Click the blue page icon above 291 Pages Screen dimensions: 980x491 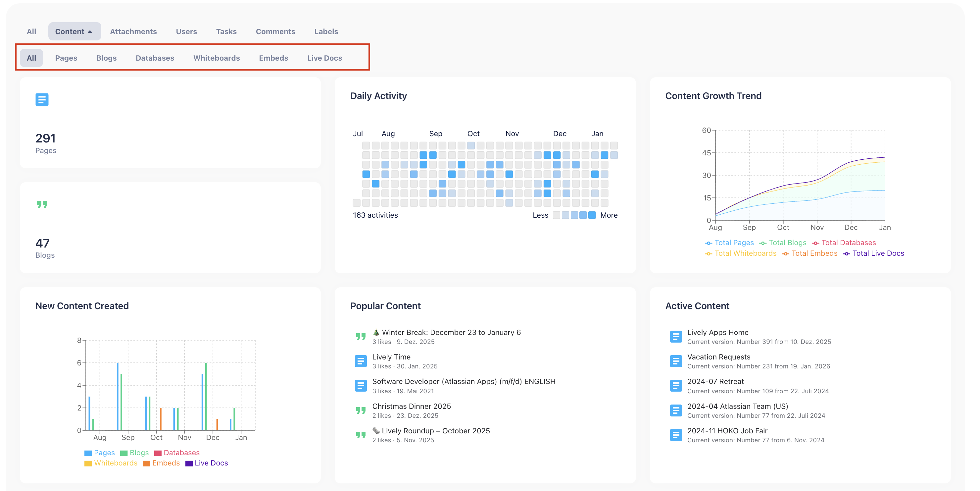point(42,100)
